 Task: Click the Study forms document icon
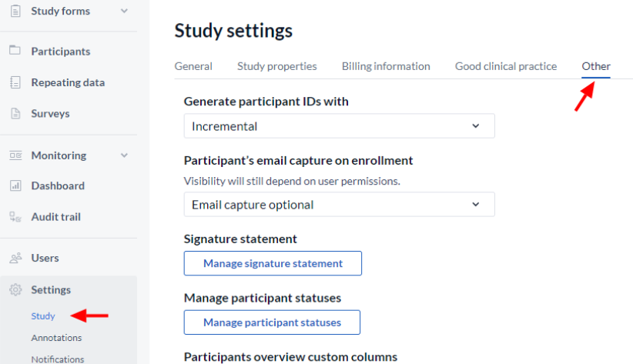click(15, 11)
